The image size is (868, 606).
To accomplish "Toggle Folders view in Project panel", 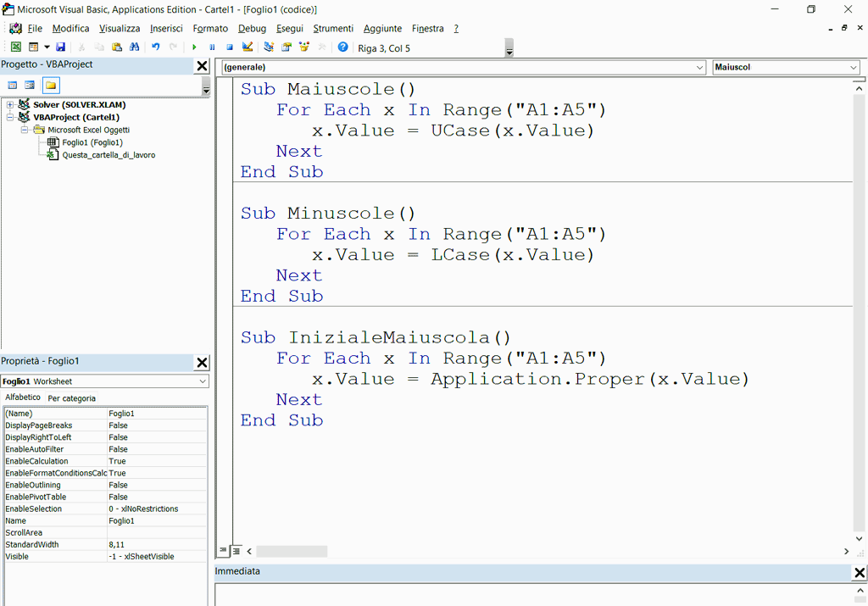I will pos(50,86).
